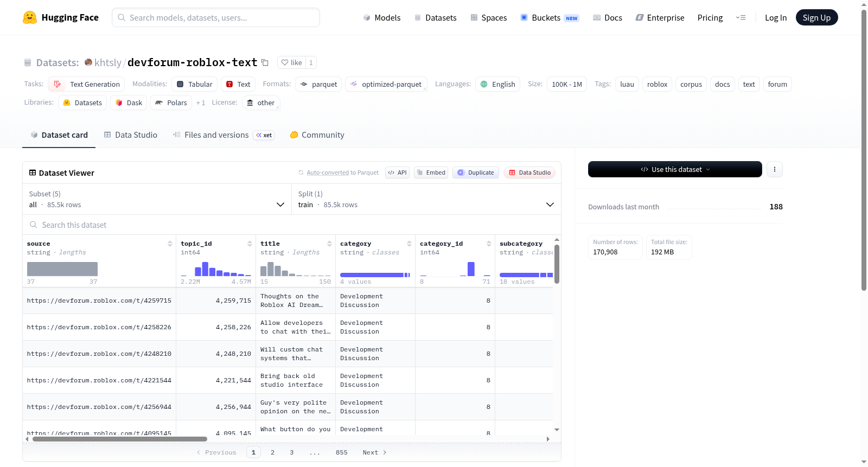
Task: Expand the Use this dataset dropdown
Action: pyautogui.click(x=675, y=169)
